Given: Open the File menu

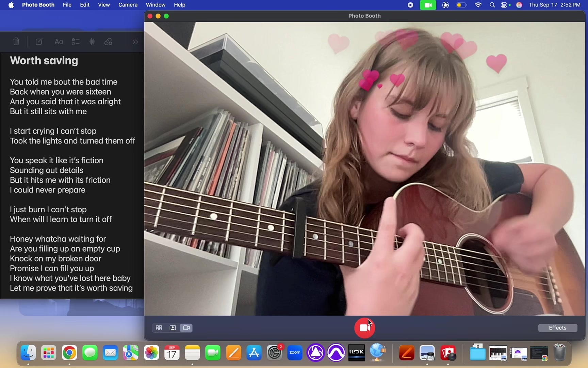Looking at the screenshot, I should pyautogui.click(x=67, y=5).
